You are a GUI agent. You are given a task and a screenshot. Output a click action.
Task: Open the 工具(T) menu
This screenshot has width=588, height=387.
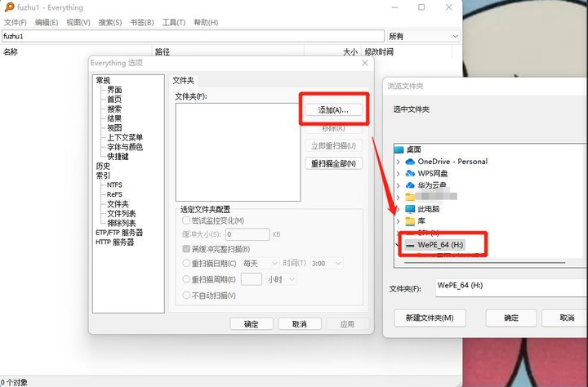tap(174, 22)
